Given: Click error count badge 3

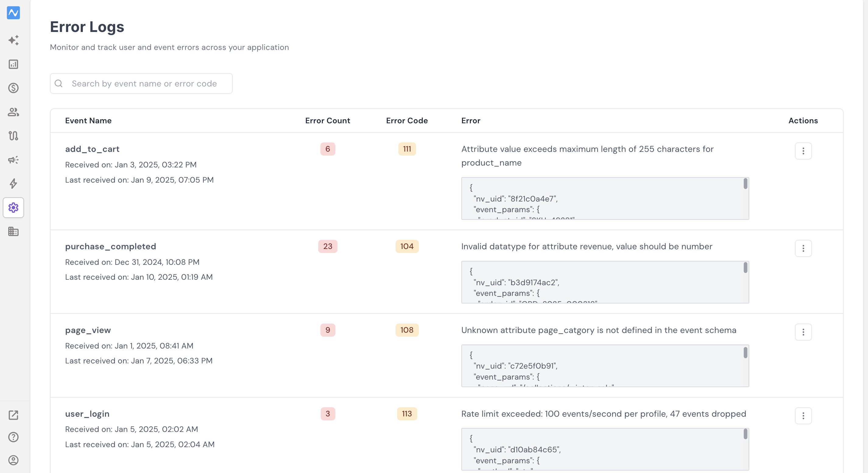Looking at the screenshot, I should click(x=327, y=413).
